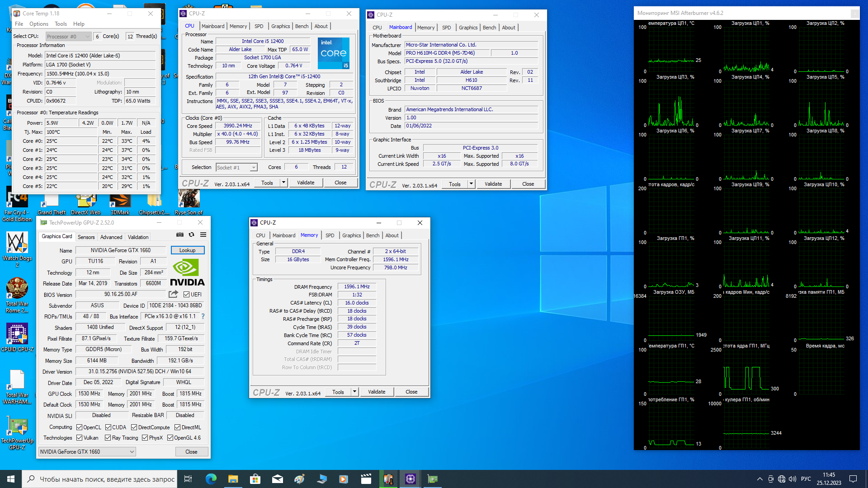Click the BIOS share/export arrow icon
The width and height of the screenshot is (868, 488).
173,294
